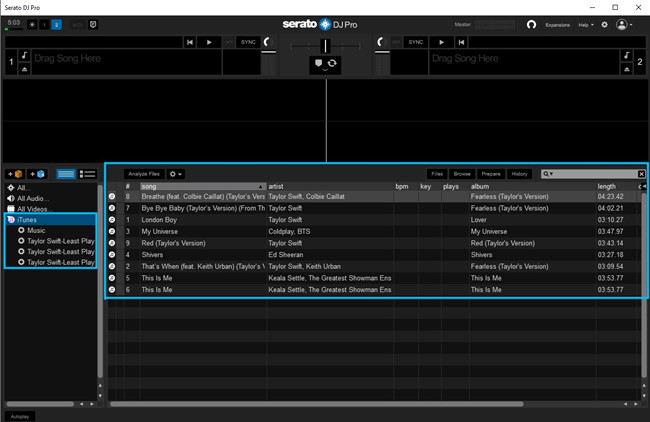Select the song Shivers
650x422 pixels.
(x=152, y=255)
